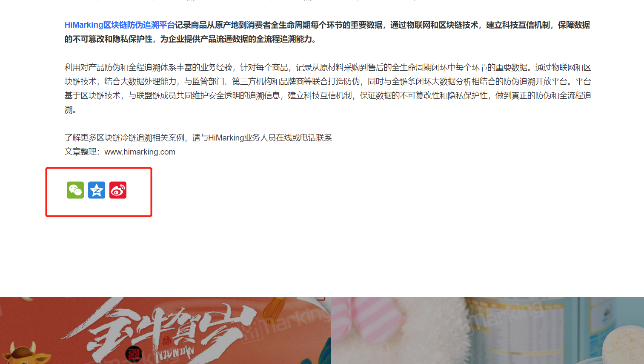Share the article via the Weibo icon

118,190
